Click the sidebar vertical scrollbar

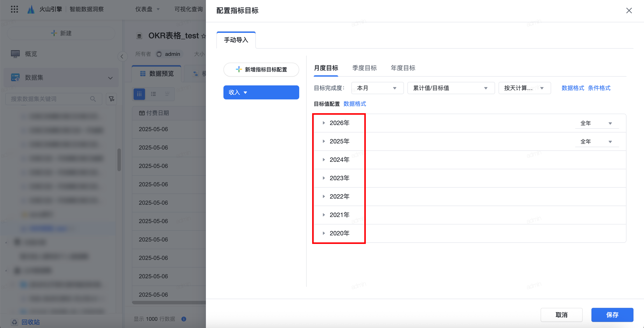pos(119,160)
